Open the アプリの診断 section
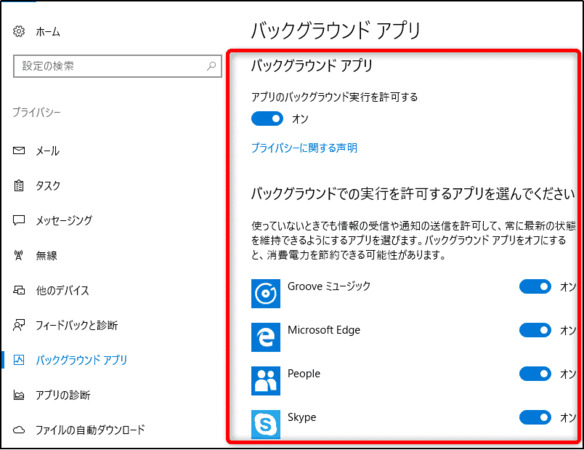The width and height of the screenshot is (584, 450). [63, 395]
